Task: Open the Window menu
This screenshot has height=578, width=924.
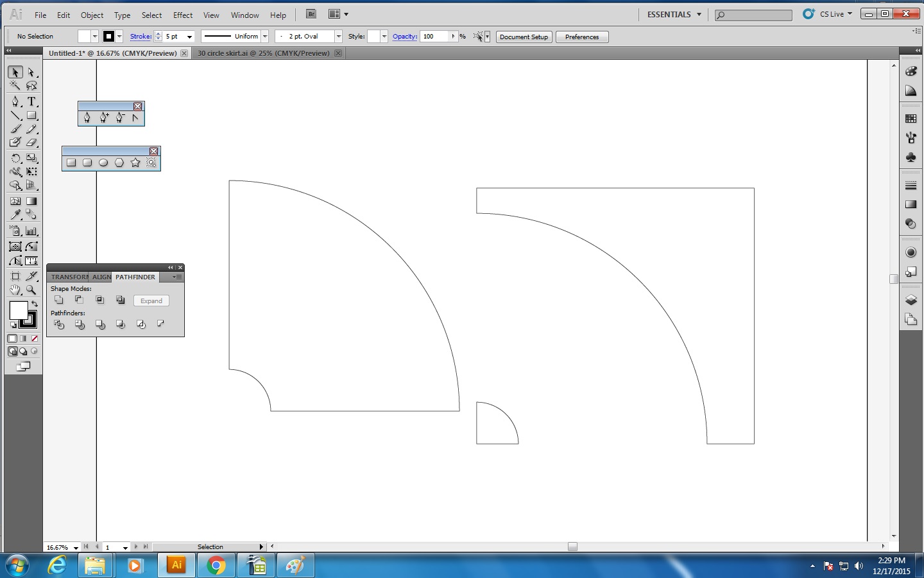Action: [245, 15]
